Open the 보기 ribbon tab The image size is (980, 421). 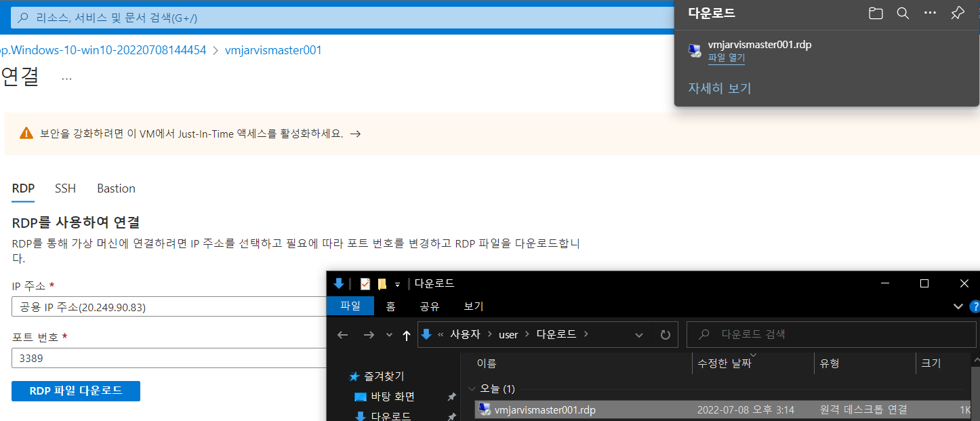click(474, 306)
